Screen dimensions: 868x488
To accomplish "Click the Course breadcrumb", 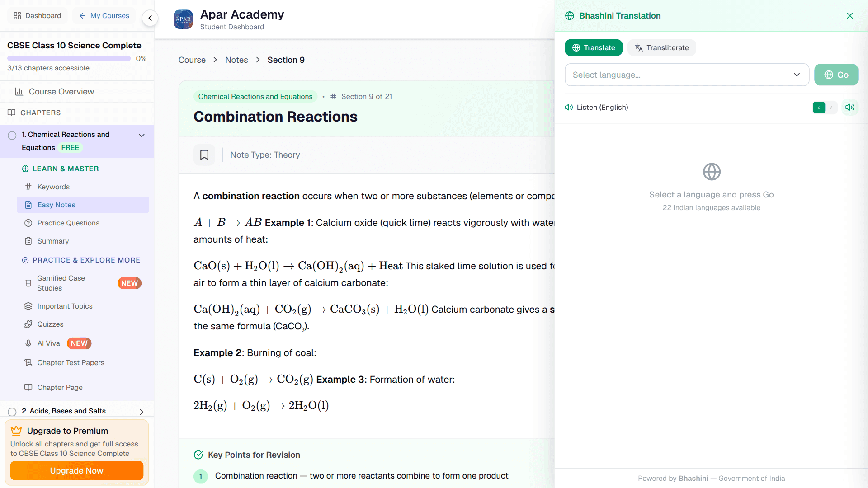I will point(192,60).
